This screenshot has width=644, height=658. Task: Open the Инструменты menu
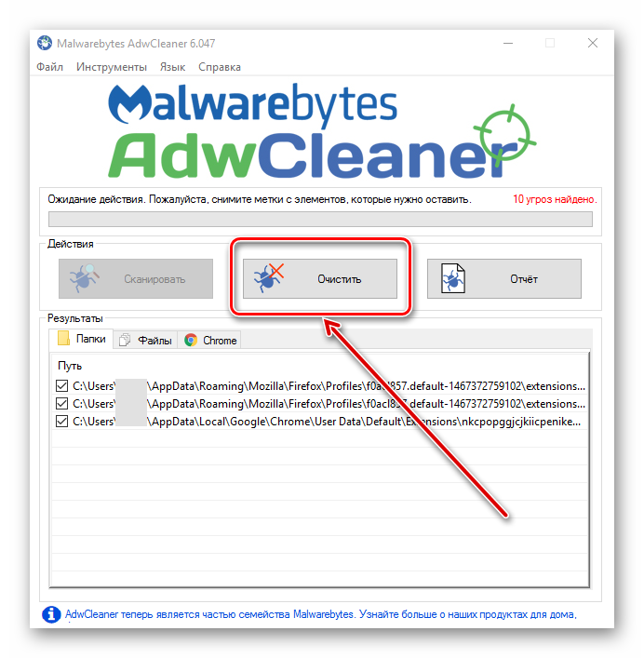(112, 67)
